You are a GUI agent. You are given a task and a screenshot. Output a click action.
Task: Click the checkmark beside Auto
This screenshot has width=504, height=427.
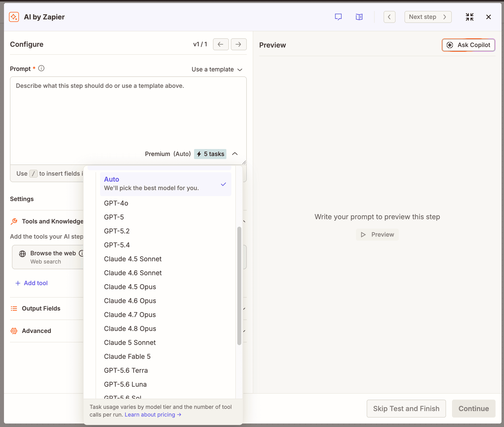coord(223,184)
